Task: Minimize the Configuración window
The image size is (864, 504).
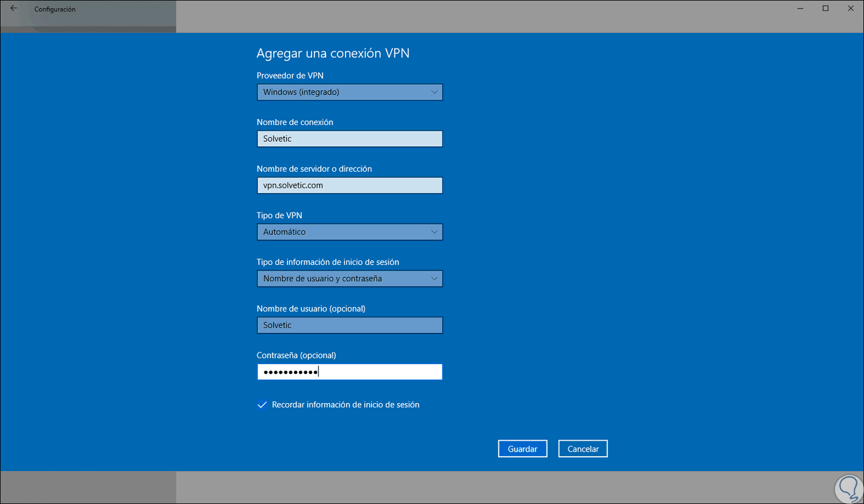Action: (x=801, y=9)
